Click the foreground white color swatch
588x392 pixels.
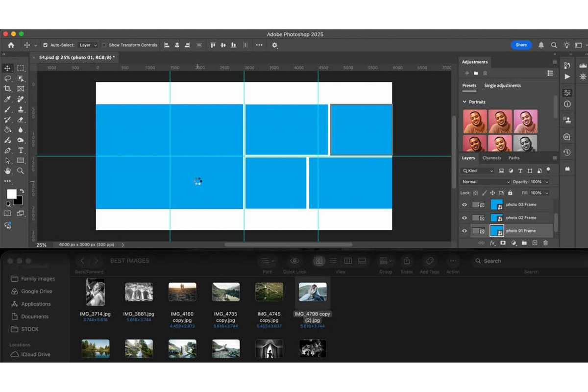pyautogui.click(x=11, y=194)
